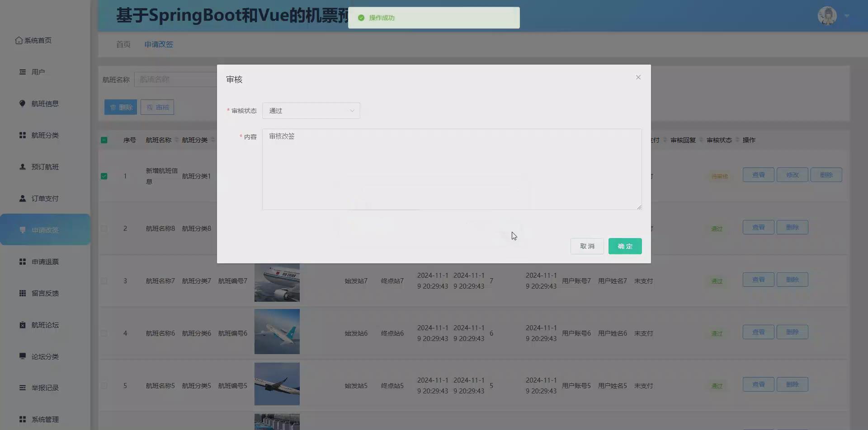Image resolution: width=868 pixels, height=430 pixels.
Task: Click the 审核 button above the table
Action: (157, 107)
